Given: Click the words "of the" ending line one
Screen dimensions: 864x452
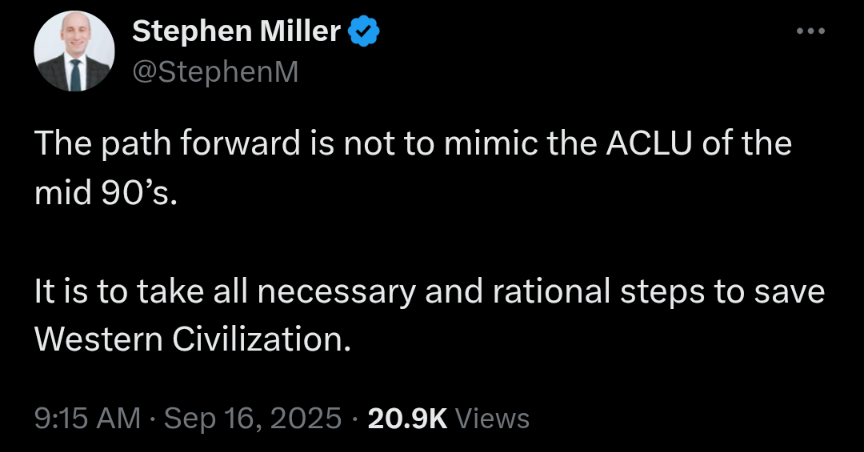Looking at the screenshot, I should [x=747, y=143].
